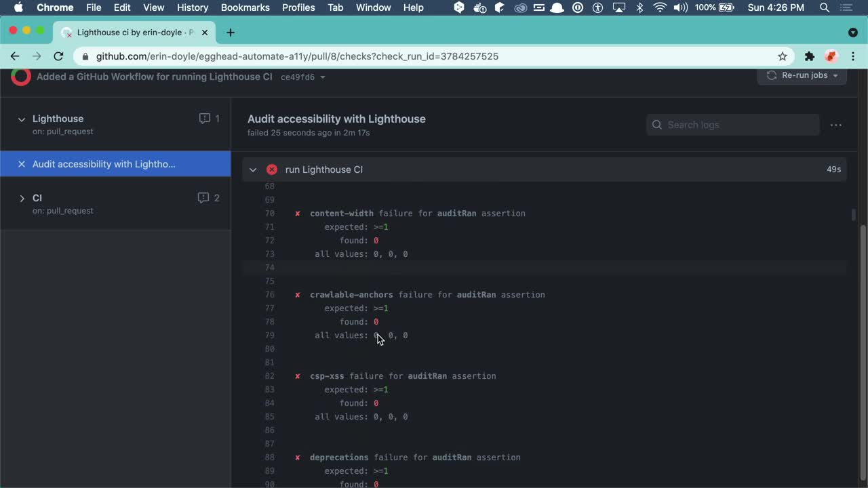This screenshot has width=868, height=488.
Task: Select Audit accessibility with Lighthouse job
Action: point(104,164)
